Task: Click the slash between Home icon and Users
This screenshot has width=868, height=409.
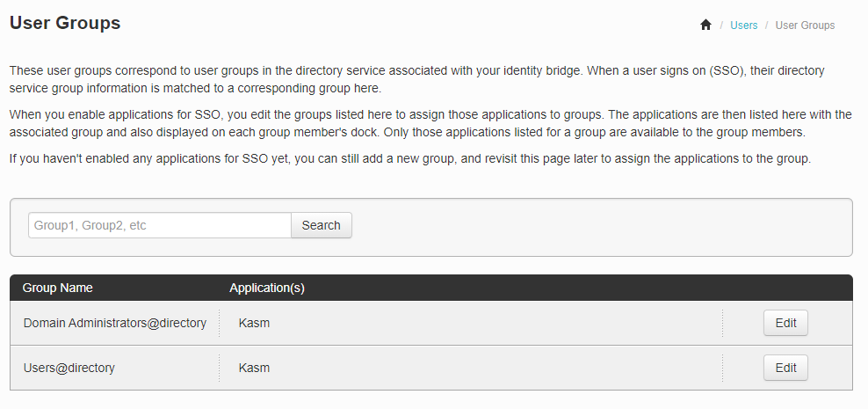Action: pyautogui.click(x=721, y=26)
